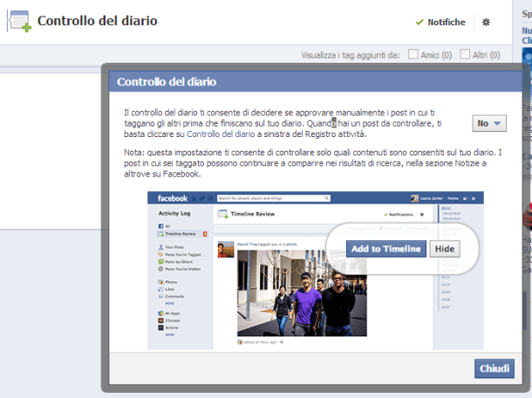532x398 pixels.
Task: Click the Activity Log heading in illustration
Action: pos(174,213)
